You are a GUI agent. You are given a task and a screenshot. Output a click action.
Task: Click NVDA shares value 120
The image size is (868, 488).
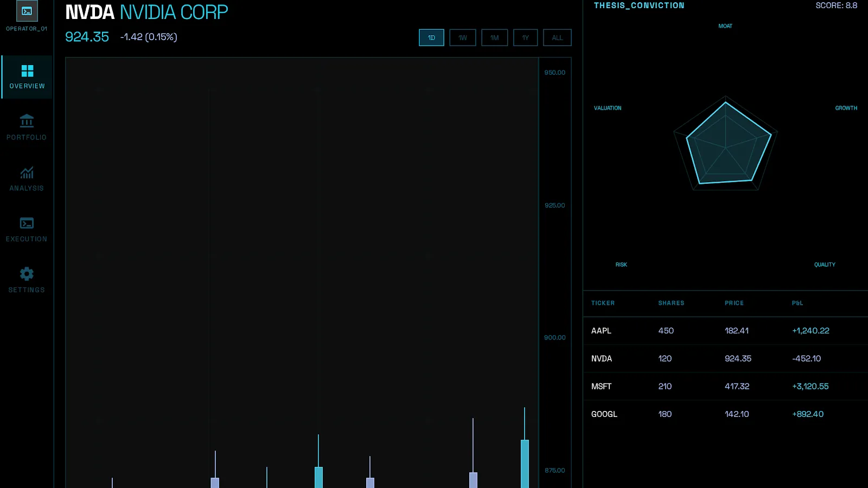pyautogui.click(x=665, y=358)
